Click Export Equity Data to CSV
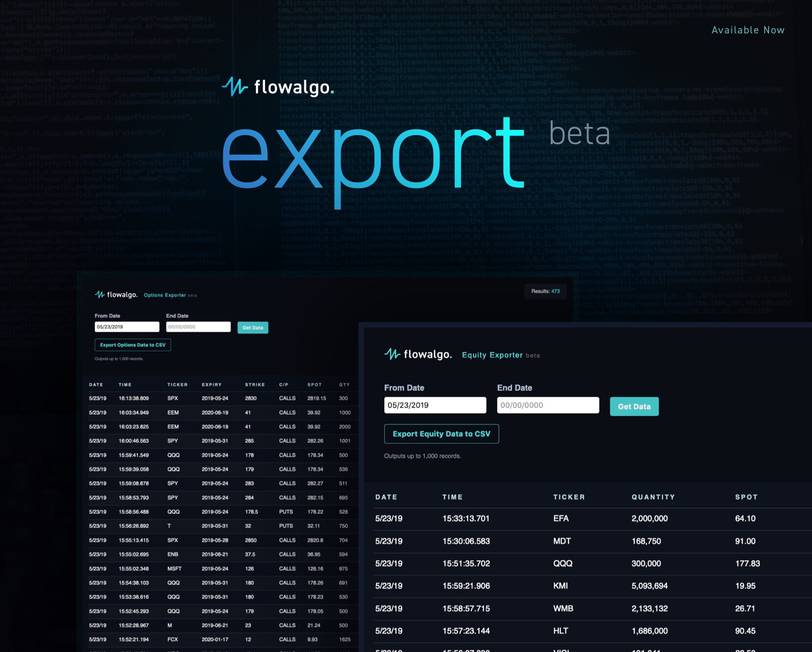The width and height of the screenshot is (812, 652). (441, 434)
